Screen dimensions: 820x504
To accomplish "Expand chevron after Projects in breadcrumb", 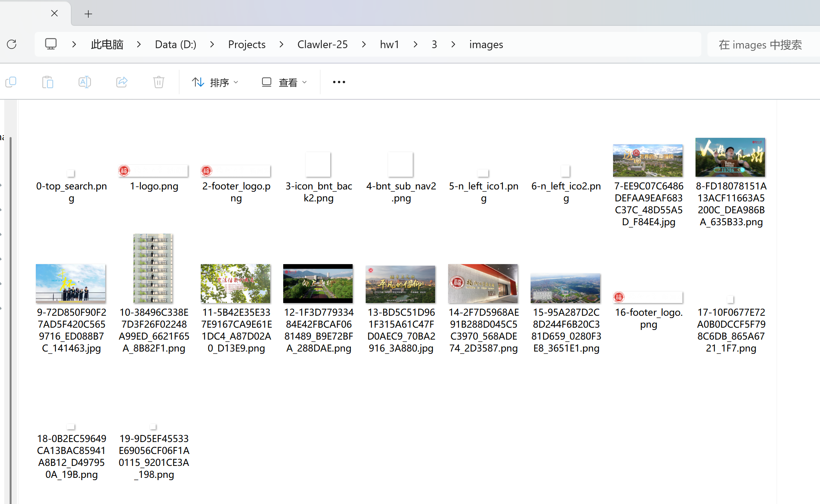I will click(x=281, y=45).
